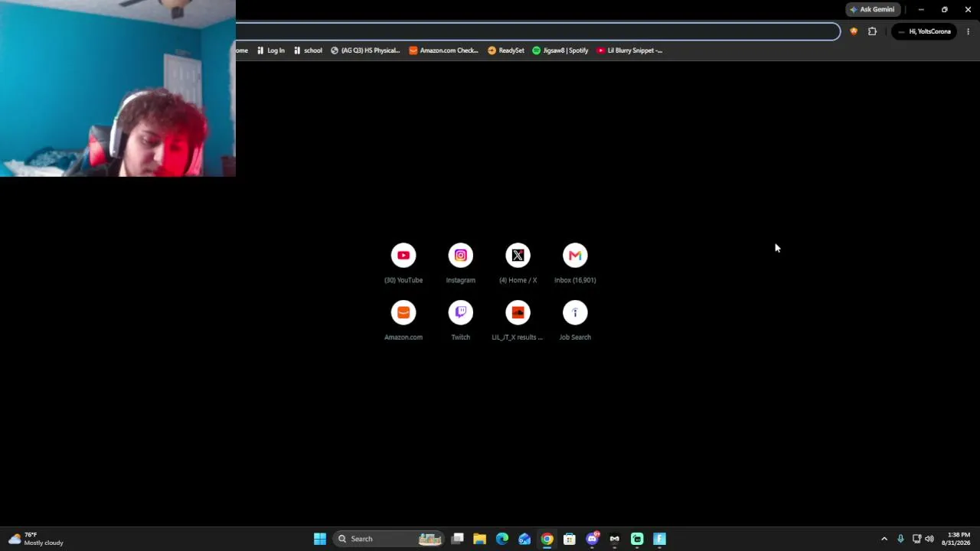This screenshot has width=980, height=551.
Task: Restore down the Chrome window
Action: tap(944, 9)
